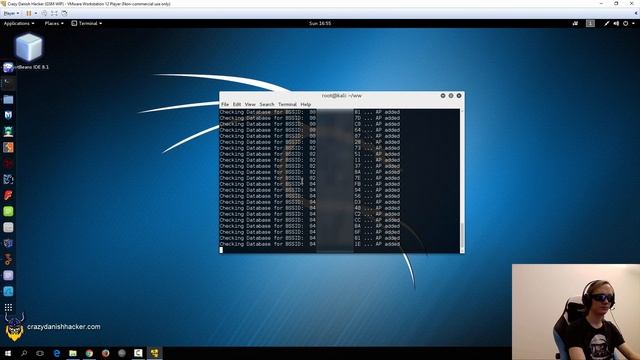Click the workspace indicator in Kali top bar
Image resolution: width=640 pixels, height=360 pixels.
click(x=590, y=23)
